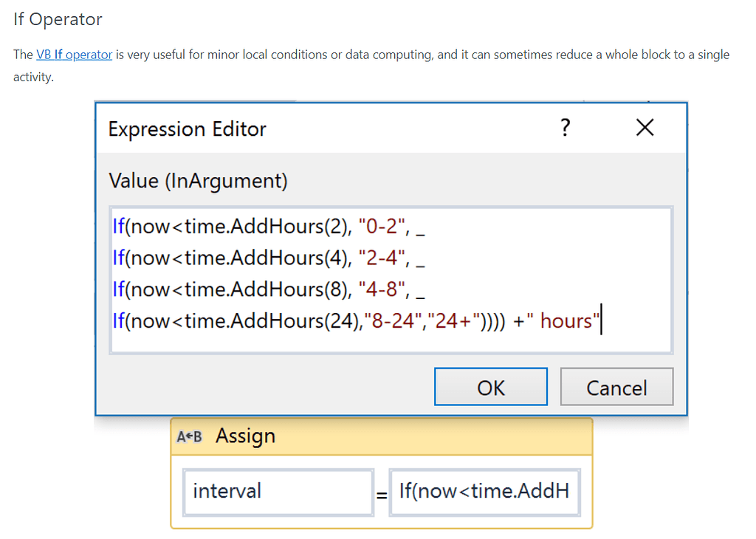756x539 pixels.
Task: Close the Expression Editor dialog
Action: (645, 128)
